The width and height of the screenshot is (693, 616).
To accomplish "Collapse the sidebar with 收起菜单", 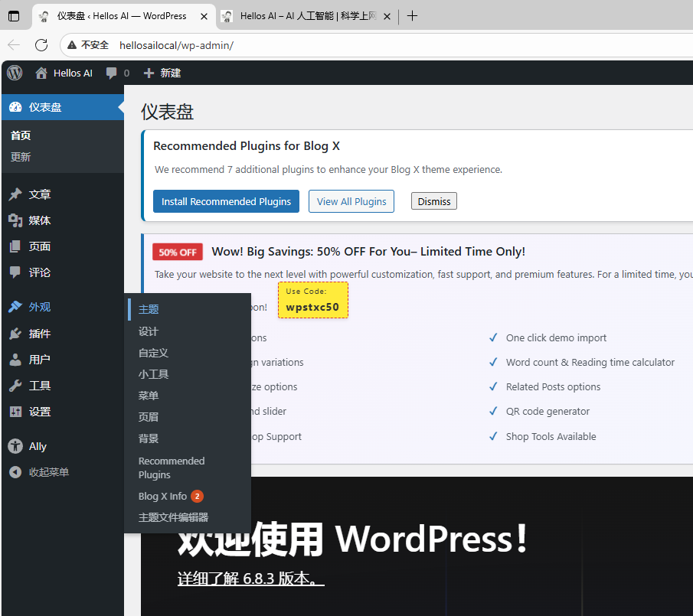I will coord(40,472).
